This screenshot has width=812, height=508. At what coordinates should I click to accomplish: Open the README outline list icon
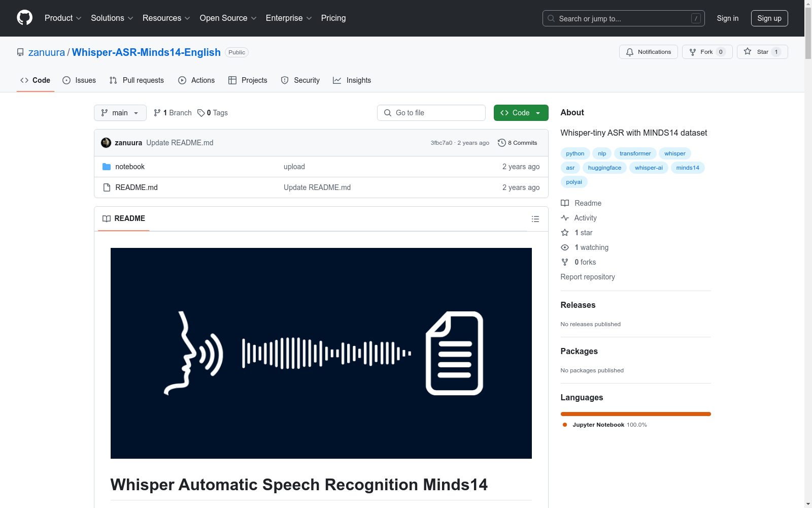tap(535, 219)
